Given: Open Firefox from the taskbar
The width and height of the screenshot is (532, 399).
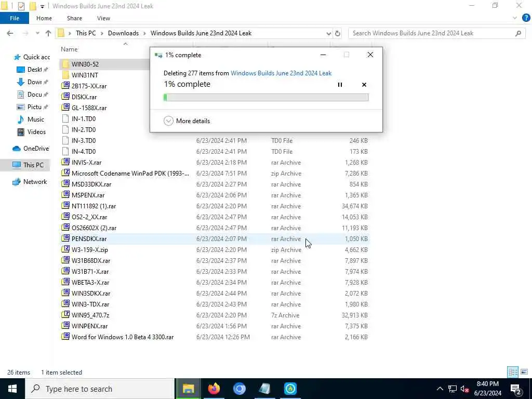Looking at the screenshot, I should coord(214,389).
